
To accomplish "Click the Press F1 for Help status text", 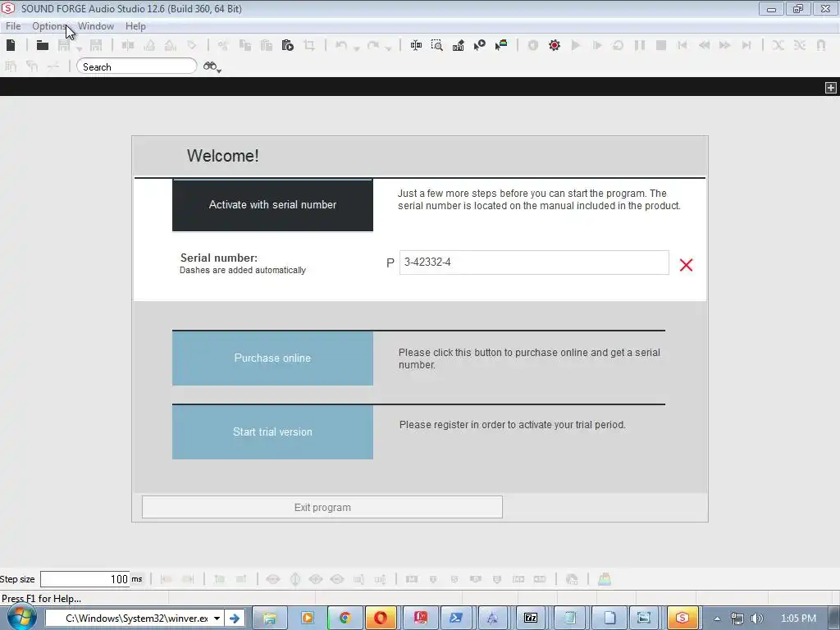I will [41, 598].
